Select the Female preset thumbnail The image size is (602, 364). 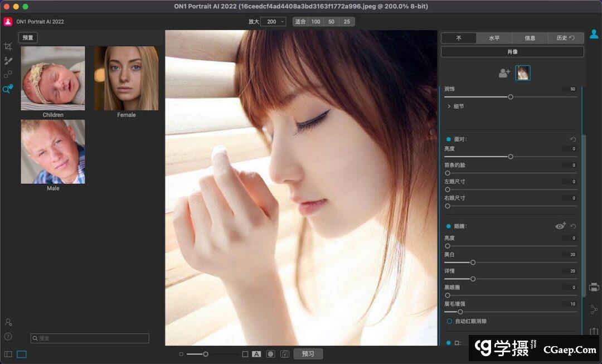[x=126, y=79]
